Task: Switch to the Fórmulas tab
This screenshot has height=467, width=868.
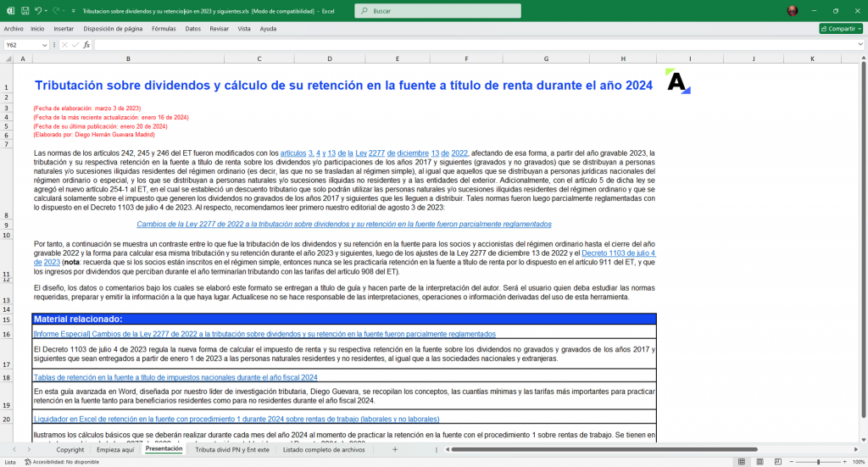Action: pos(164,29)
